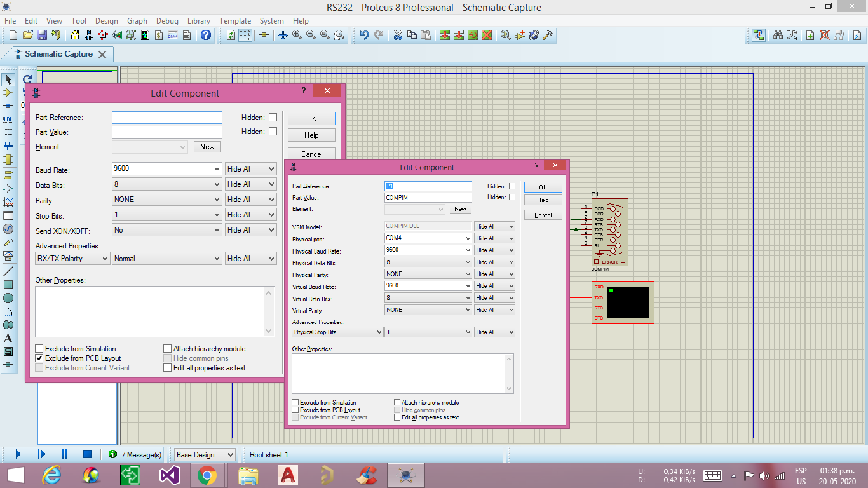868x488 pixels.
Task: Open the Debug menu
Action: pos(167,21)
